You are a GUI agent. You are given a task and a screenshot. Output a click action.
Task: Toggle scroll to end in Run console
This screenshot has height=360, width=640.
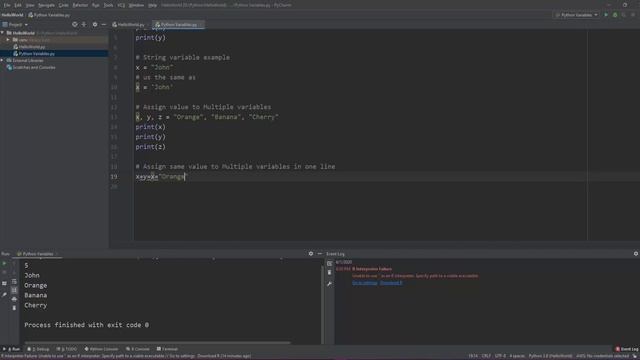(x=14, y=290)
